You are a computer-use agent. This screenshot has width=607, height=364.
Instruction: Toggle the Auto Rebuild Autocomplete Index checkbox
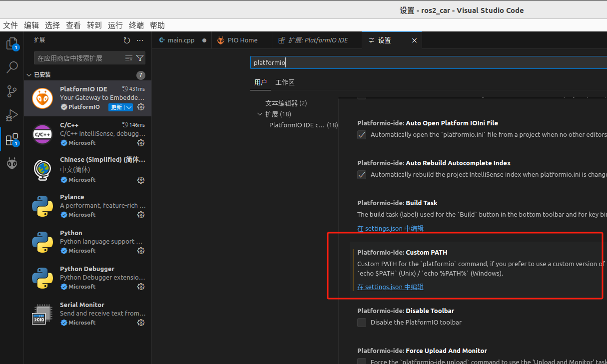pos(361,175)
